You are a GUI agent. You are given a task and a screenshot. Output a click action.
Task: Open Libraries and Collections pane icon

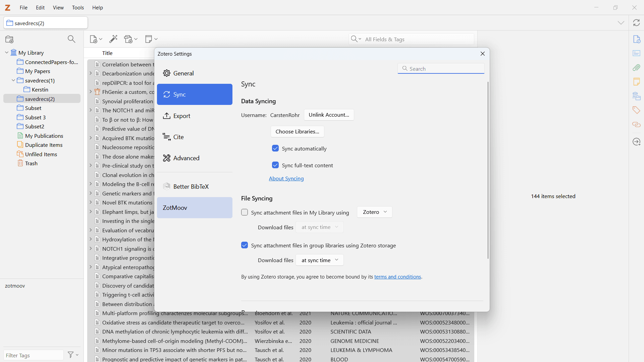coord(637,96)
